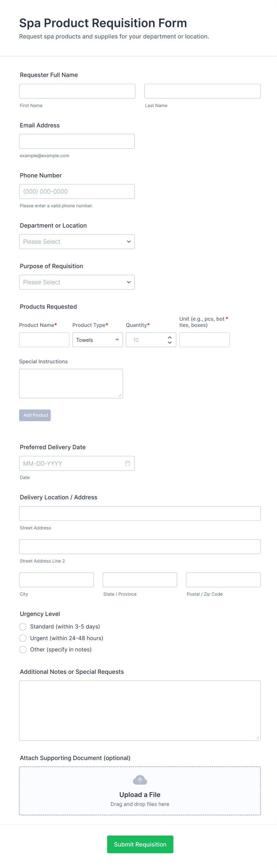Click the Postal / Zip Code field
This screenshot has width=277, height=868.
(x=223, y=580)
